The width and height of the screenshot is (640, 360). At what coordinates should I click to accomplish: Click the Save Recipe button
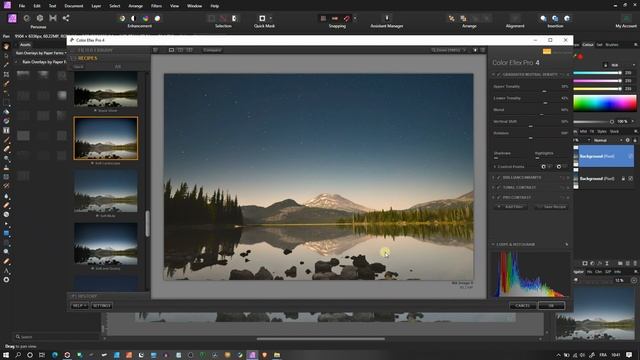[551, 207]
